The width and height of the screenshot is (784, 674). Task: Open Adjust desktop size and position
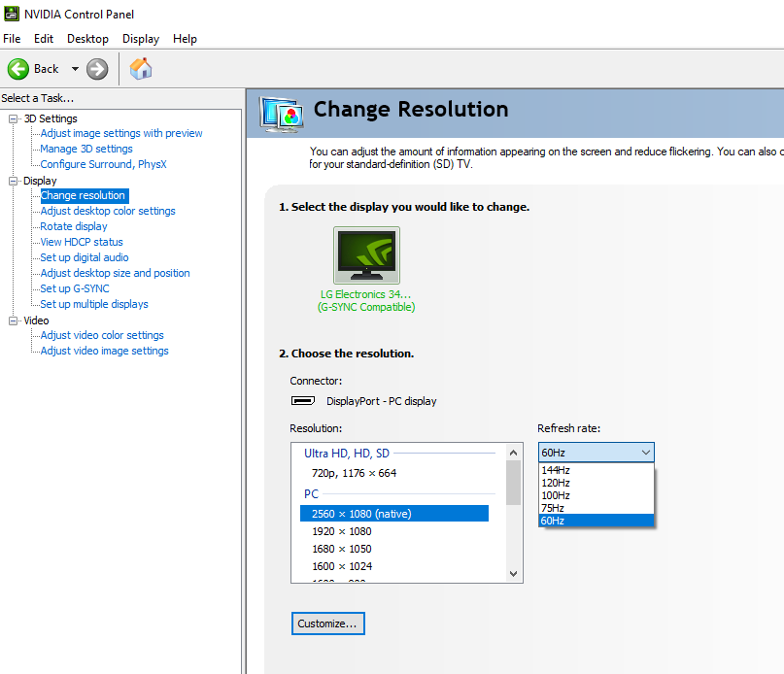coord(115,273)
